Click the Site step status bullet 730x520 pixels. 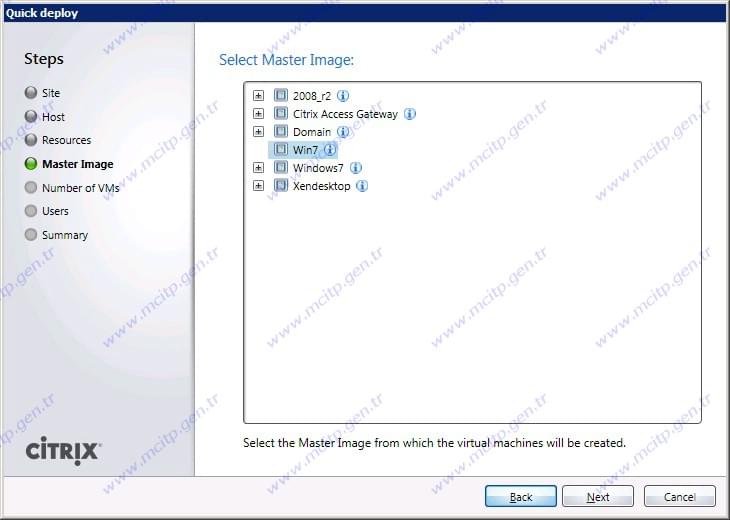31,93
